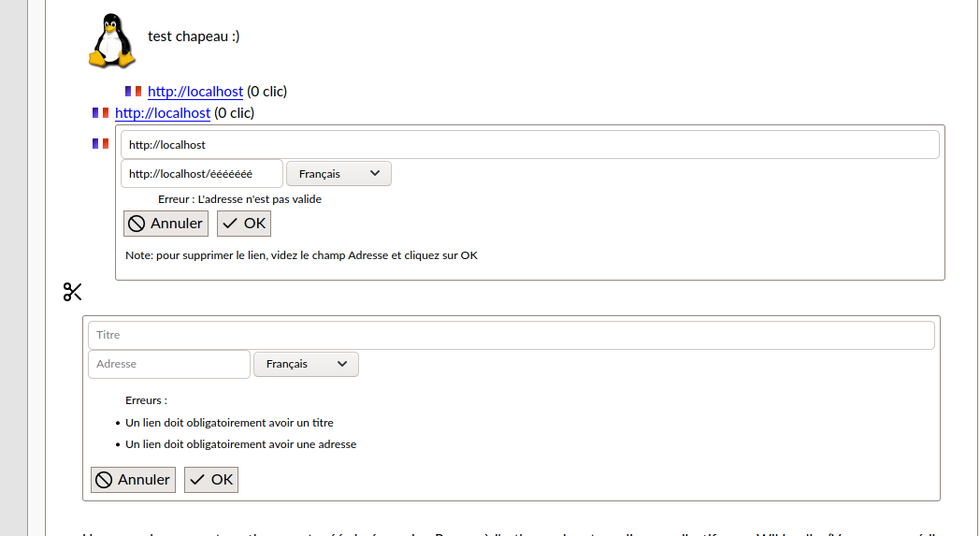This screenshot has width=980, height=536.
Task: Click the French flag beside the indented localhost link
Action: (x=133, y=92)
